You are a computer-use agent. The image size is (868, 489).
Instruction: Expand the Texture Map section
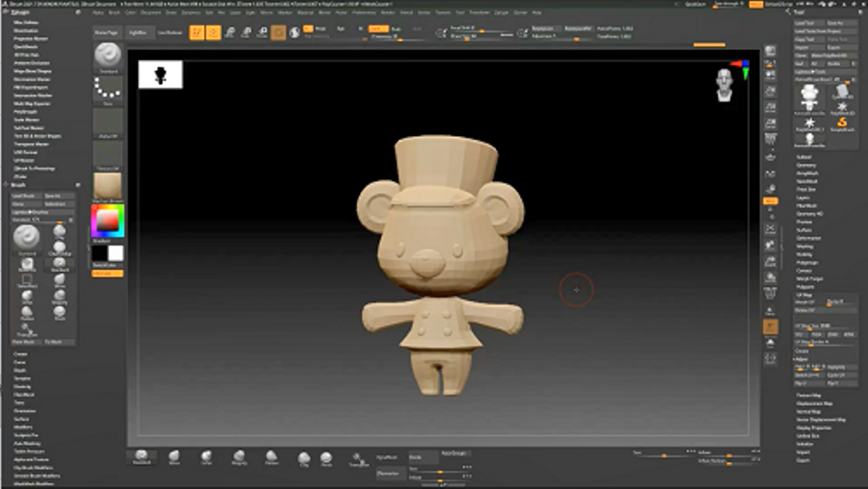point(808,396)
